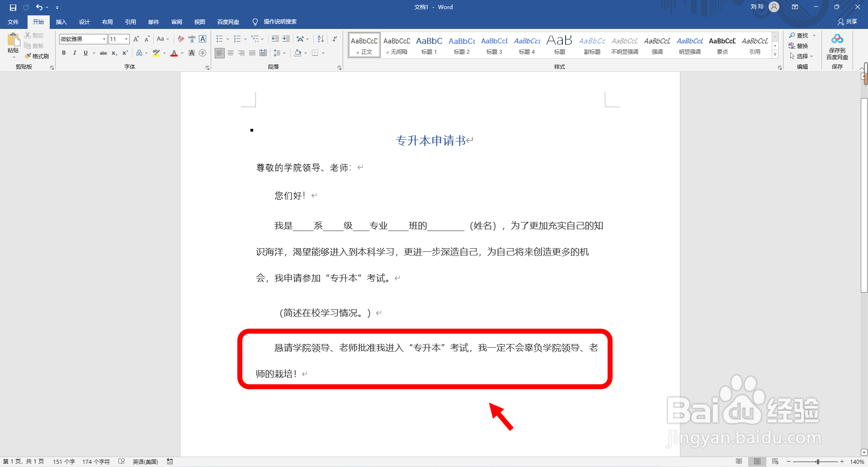Click Save to Baidu Netdisk icon

coord(837,47)
